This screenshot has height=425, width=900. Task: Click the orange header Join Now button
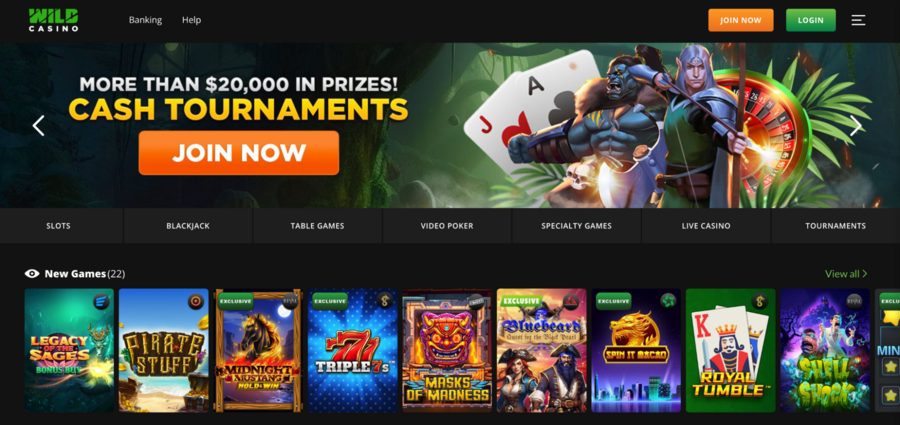click(740, 20)
